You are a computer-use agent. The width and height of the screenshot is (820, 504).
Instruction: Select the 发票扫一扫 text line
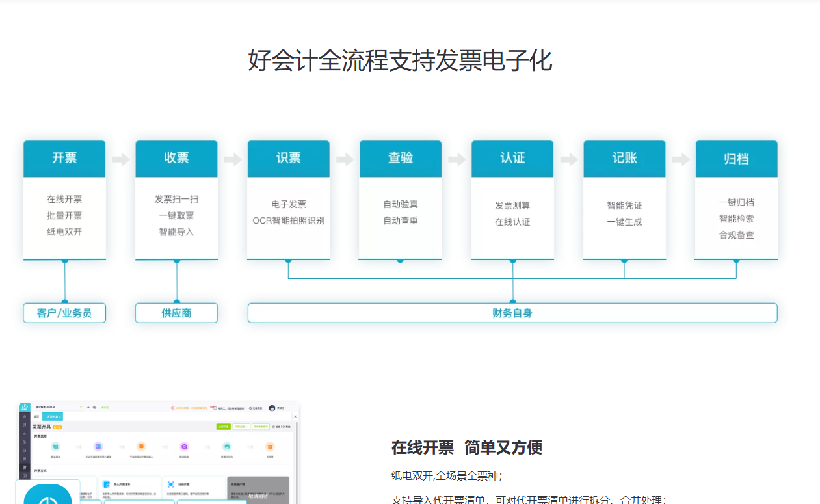coord(176,199)
